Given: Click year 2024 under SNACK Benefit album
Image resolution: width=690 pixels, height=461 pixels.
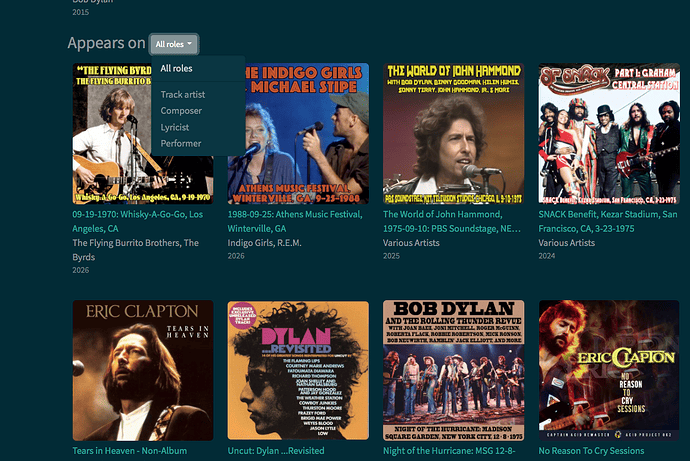Looking at the screenshot, I should pos(547,256).
